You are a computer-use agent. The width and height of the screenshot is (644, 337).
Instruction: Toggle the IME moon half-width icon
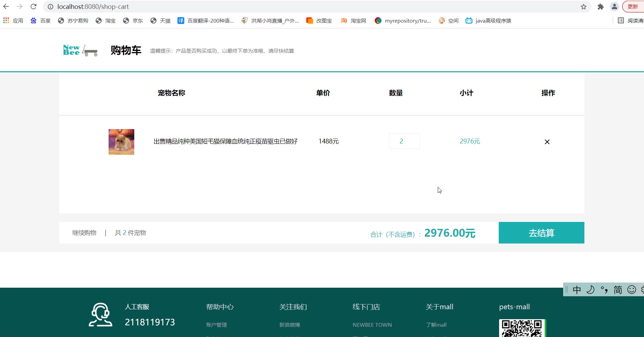pyautogui.click(x=590, y=290)
